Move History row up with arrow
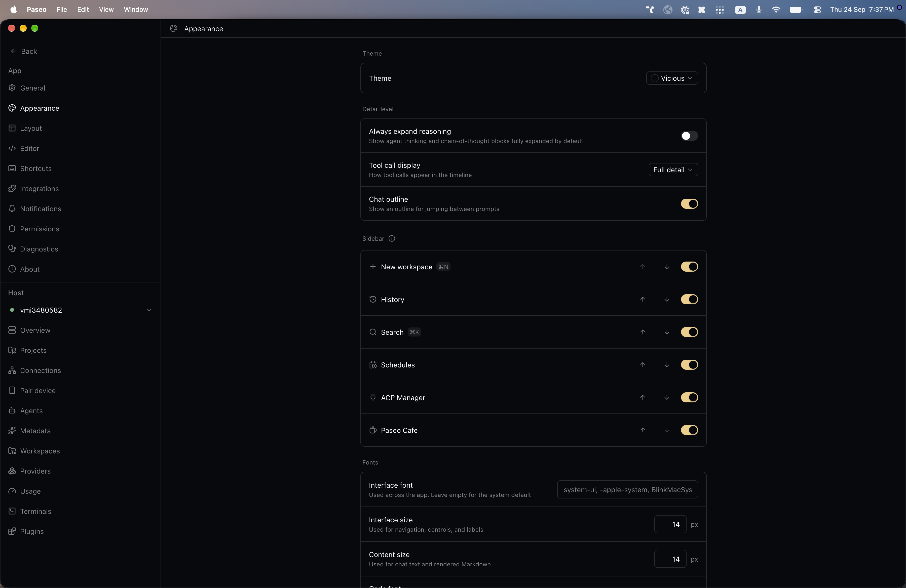This screenshot has width=906, height=588. (643, 299)
